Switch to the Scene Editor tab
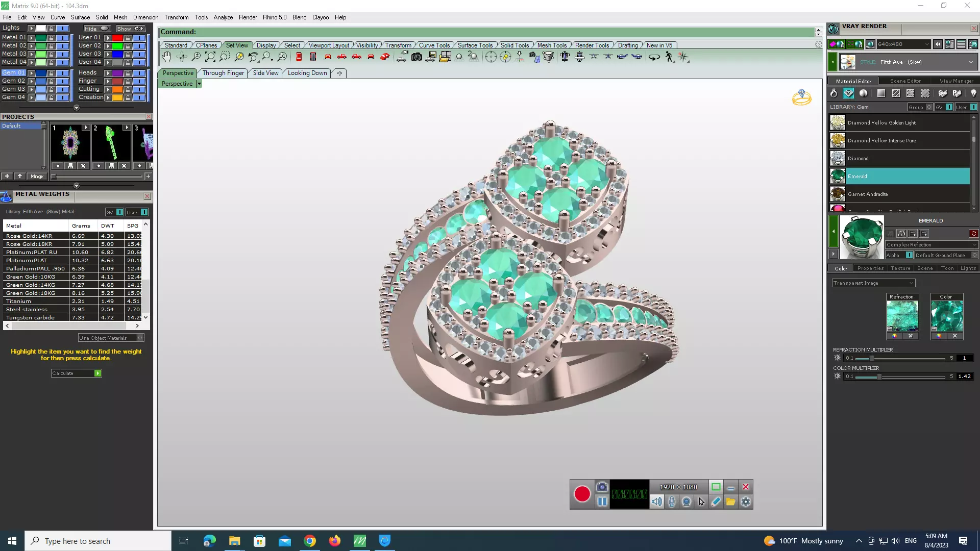 coord(905,81)
